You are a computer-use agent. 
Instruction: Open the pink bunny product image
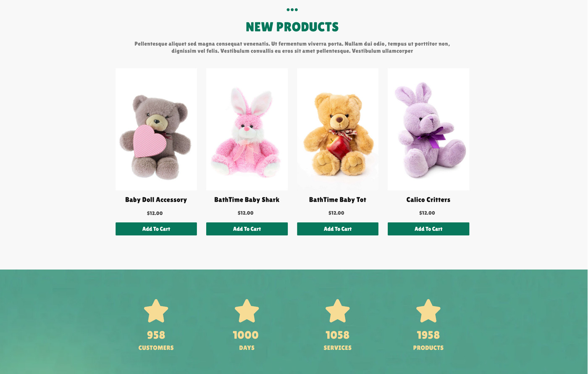tap(247, 129)
